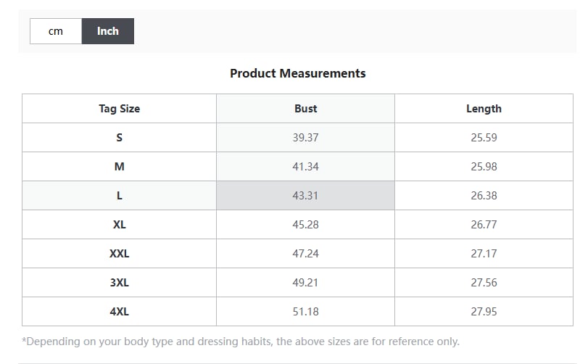Viewport: 588px width, 364px height.
Task: Click the sizes reference-only disclaimer note
Action: (241, 342)
